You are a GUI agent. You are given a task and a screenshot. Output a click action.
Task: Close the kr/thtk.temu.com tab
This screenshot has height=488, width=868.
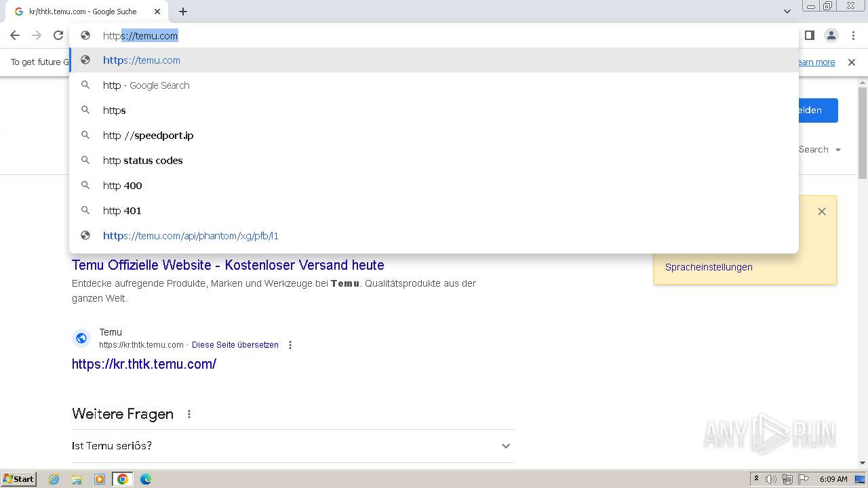pos(157,12)
